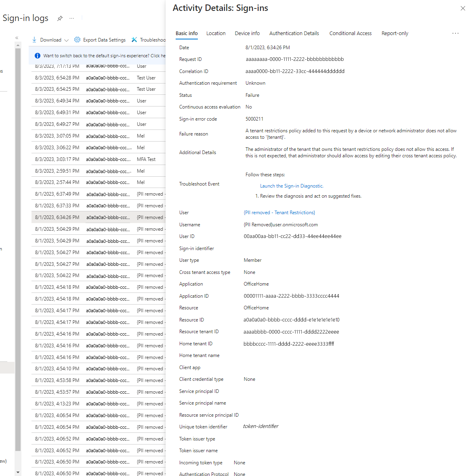Select the 8/1/2023, 6:37:33 PM row
The image size is (468, 476).
click(x=99, y=206)
